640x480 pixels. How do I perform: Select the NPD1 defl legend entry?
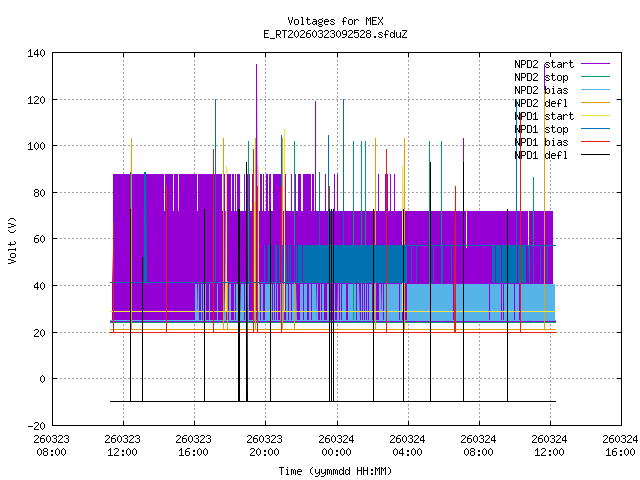click(540, 154)
